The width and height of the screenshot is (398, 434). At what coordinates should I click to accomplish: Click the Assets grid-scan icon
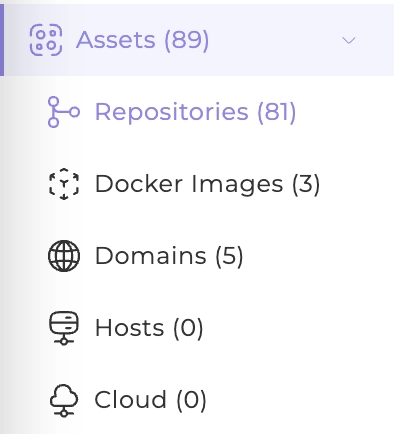point(46,40)
